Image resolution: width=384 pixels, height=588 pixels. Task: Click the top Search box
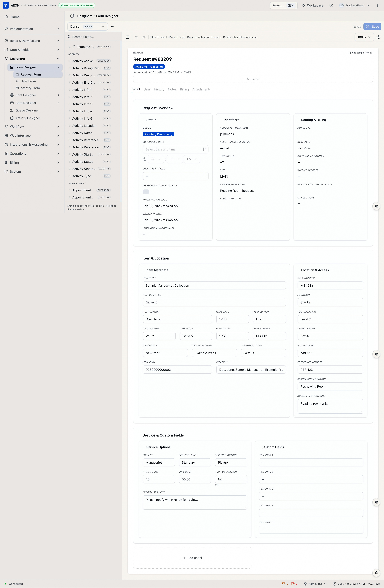(283, 5)
